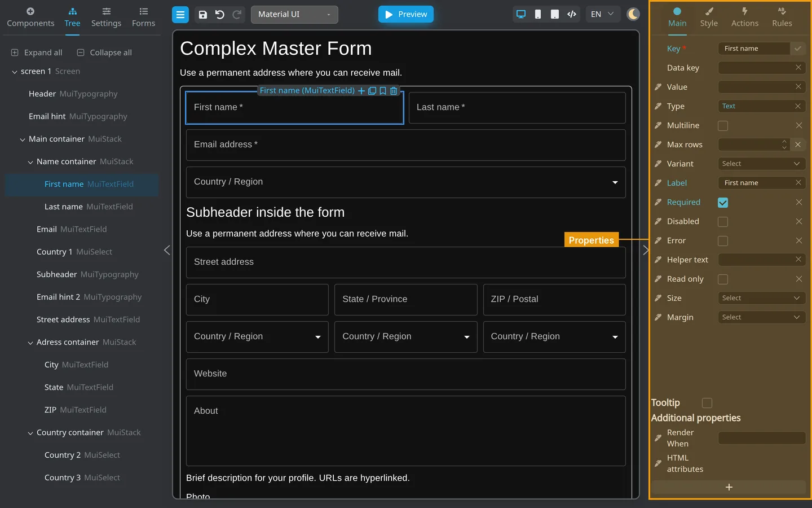Add a component after First name
This screenshot has width=812, height=508.
(x=361, y=91)
